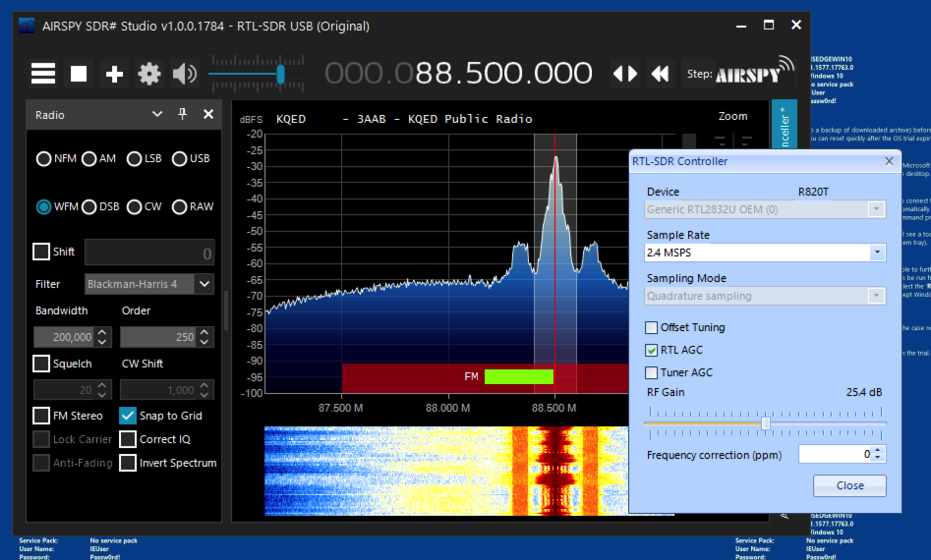Click the Frequency correction ppm field
The width and height of the screenshot is (931, 560).
pos(835,454)
